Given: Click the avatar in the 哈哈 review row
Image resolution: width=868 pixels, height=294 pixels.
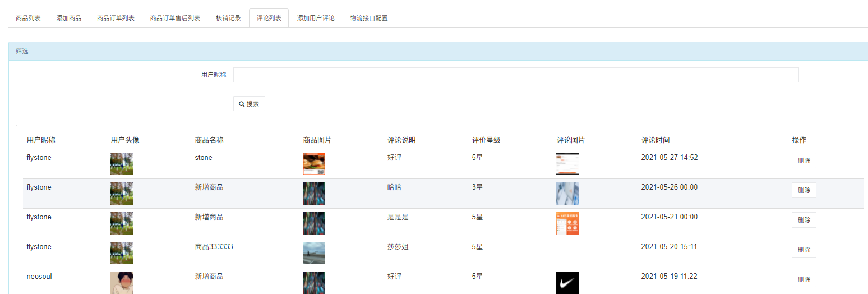Looking at the screenshot, I should click(x=122, y=194).
